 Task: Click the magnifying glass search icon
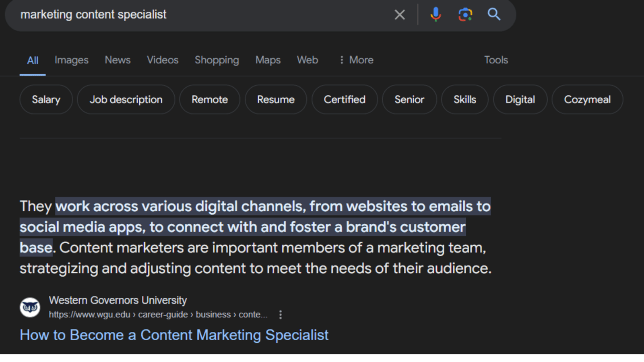tap(494, 15)
